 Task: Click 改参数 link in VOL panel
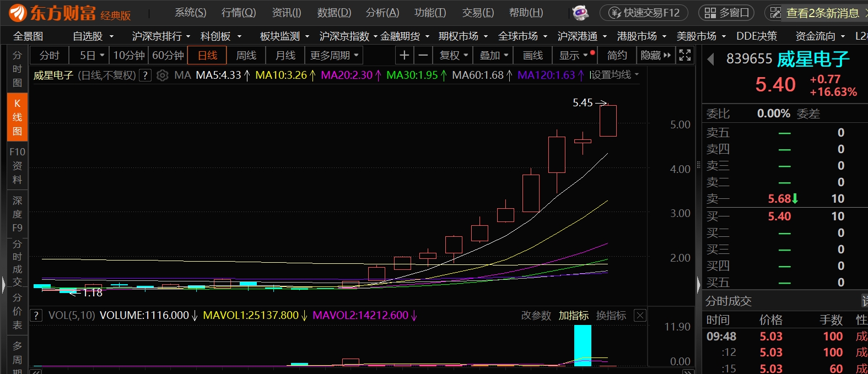coord(536,316)
